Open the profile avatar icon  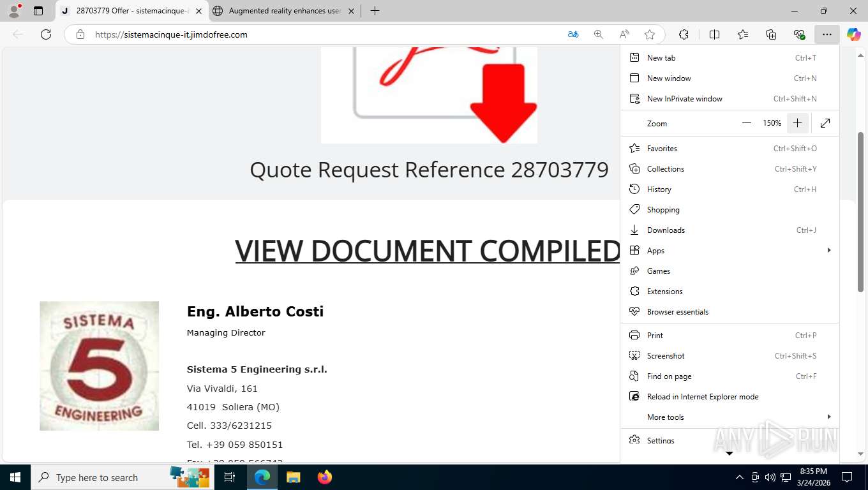13,11
